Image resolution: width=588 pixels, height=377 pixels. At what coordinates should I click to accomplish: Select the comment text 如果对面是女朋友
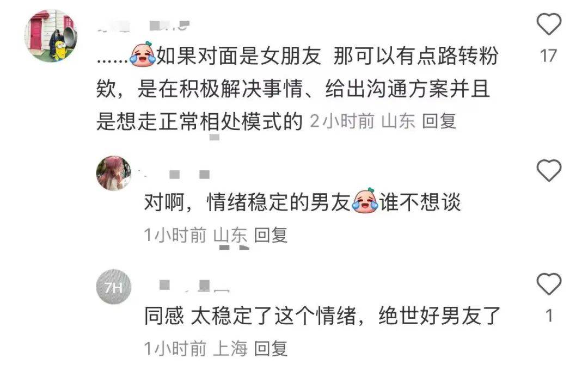238,56
